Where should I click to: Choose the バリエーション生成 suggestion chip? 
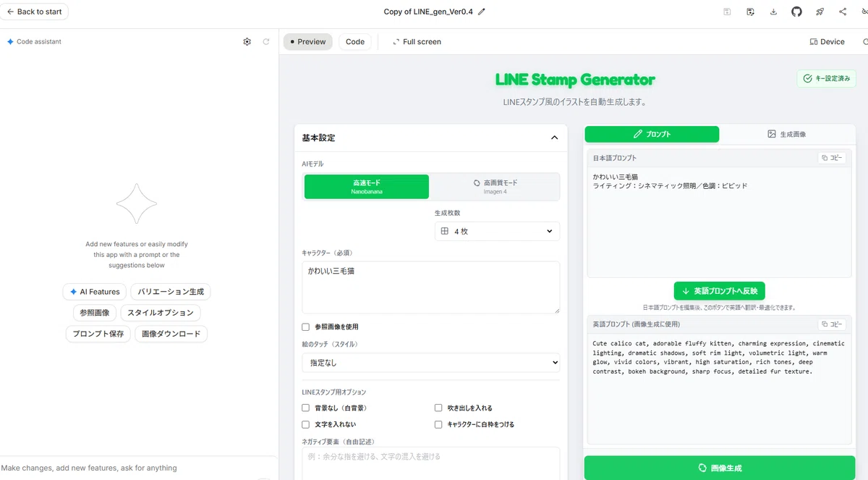[x=171, y=292]
